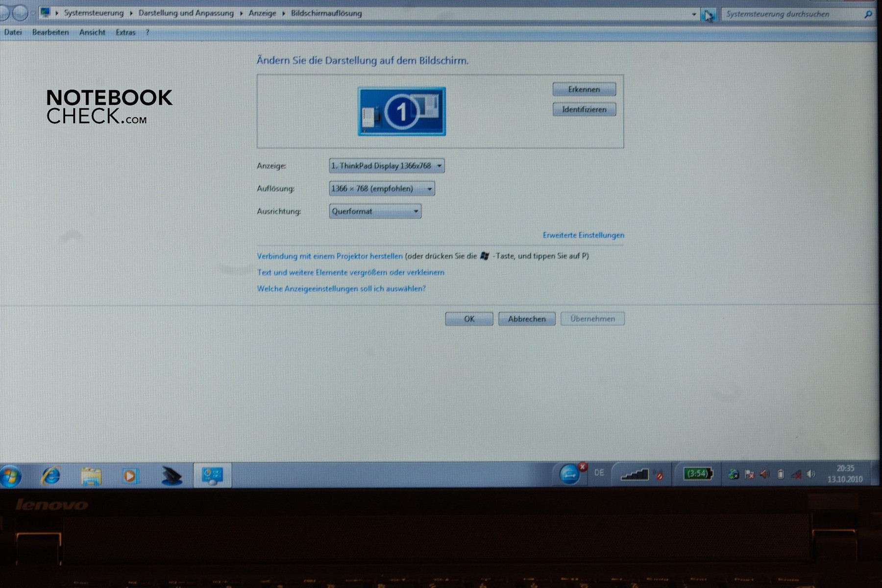Viewport: 882px width, 588px height.
Task: Open the Windows Start menu
Action: coord(10,476)
